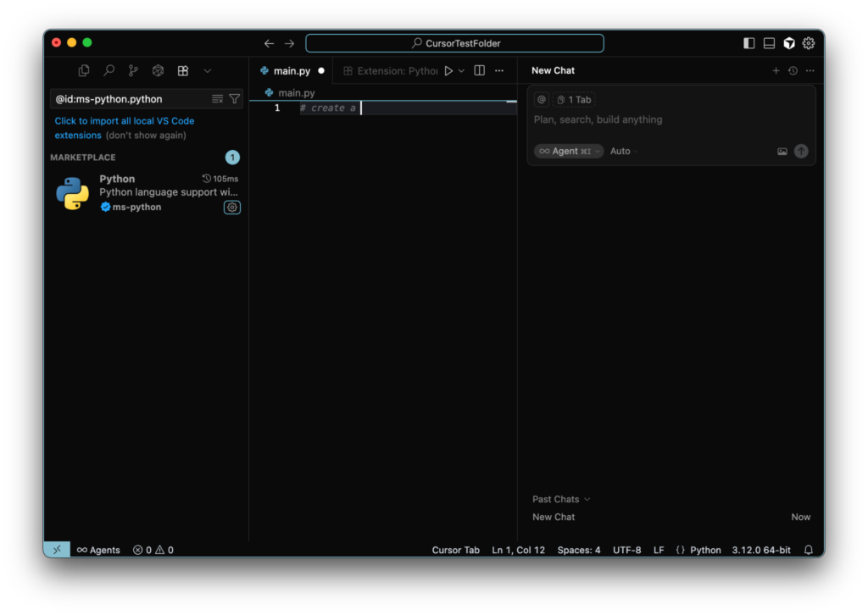
Task: Select the Extensions view icon
Action: (182, 71)
